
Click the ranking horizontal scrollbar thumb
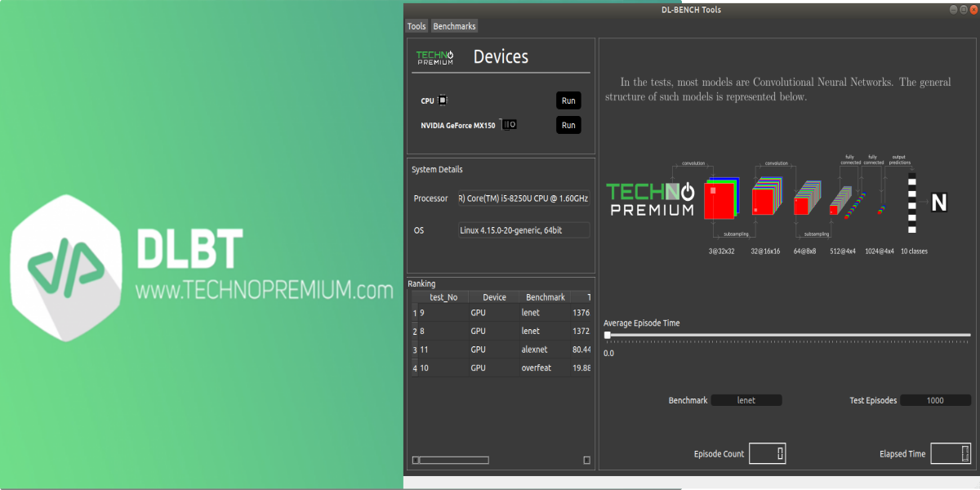(454, 460)
